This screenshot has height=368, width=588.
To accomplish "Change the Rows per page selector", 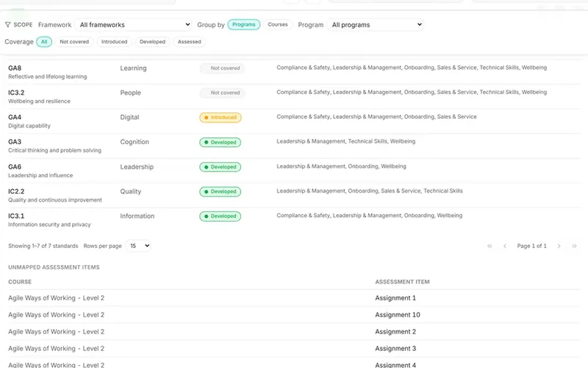I will pos(138,246).
